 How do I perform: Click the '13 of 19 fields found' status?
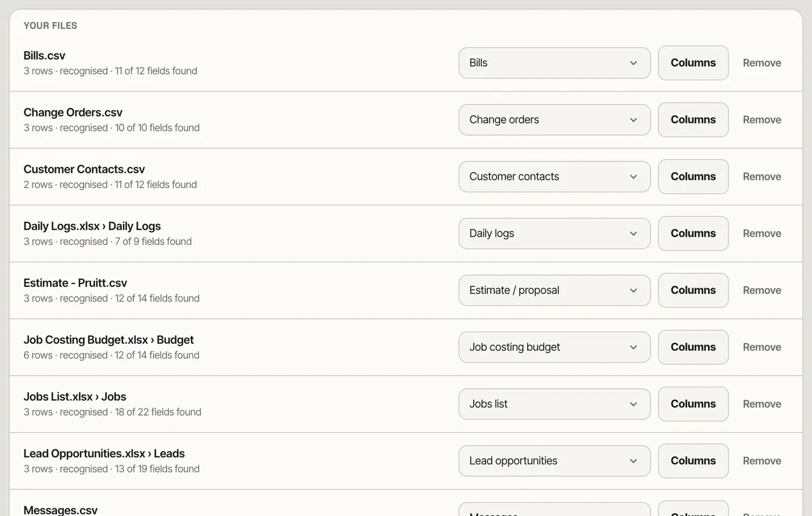coord(157,469)
